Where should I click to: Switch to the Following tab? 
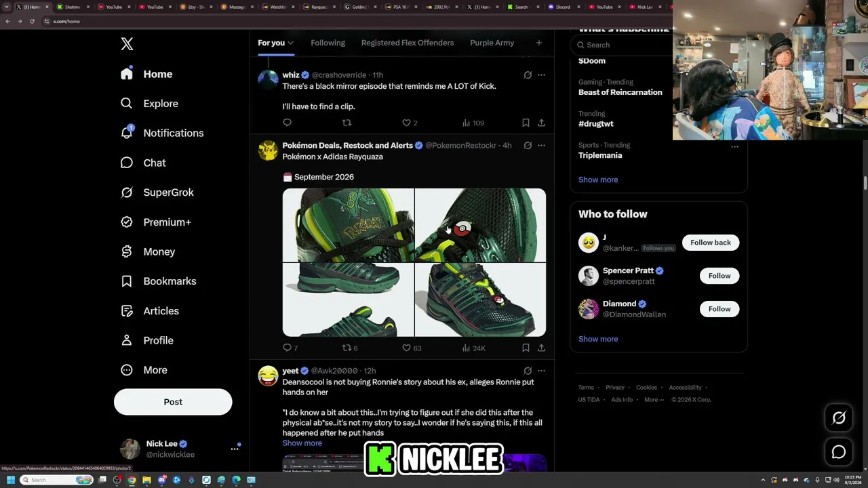coord(328,43)
